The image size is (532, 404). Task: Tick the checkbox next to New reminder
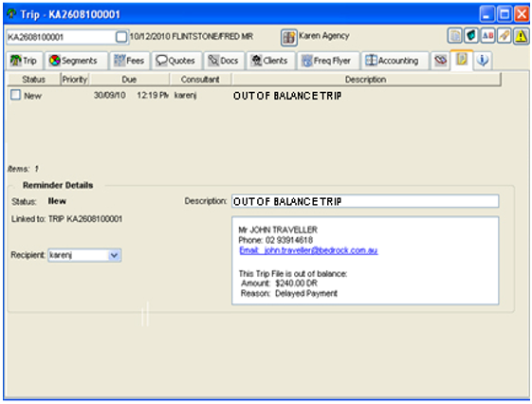point(15,95)
